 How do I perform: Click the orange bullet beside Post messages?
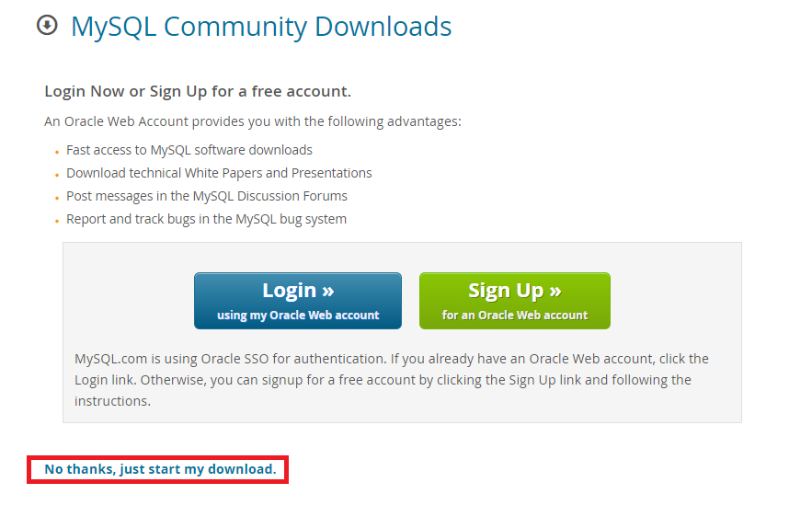point(57,199)
